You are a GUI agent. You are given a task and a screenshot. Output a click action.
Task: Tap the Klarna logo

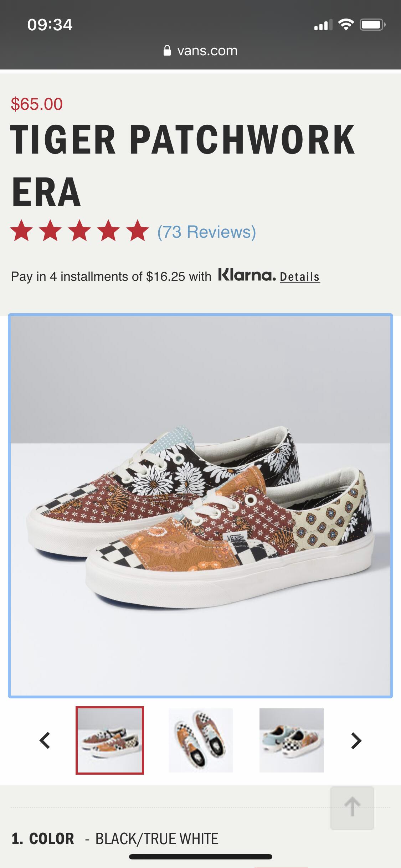click(x=247, y=275)
